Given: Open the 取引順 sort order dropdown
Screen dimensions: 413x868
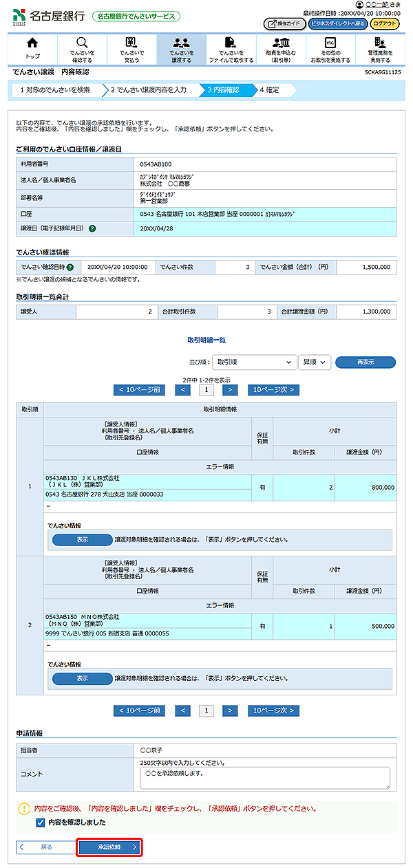Looking at the screenshot, I should [253, 362].
